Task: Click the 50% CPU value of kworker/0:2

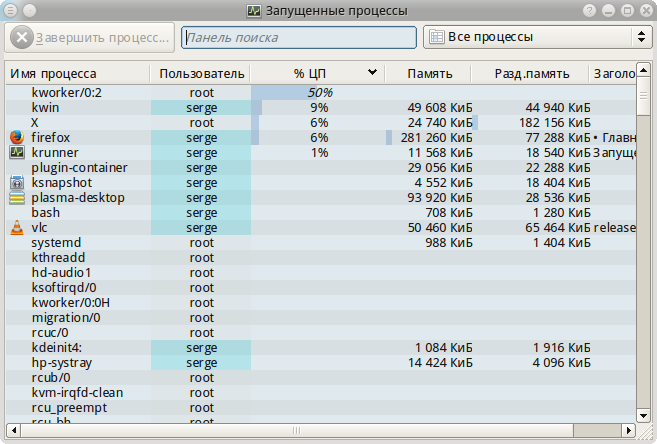Action: 320,92
